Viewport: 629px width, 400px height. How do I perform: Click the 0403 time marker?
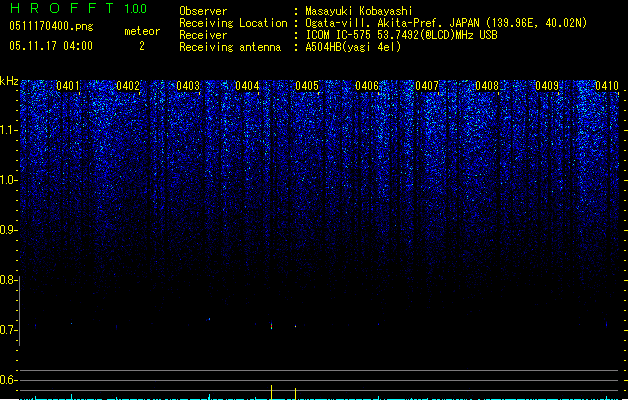click(188, 86)
